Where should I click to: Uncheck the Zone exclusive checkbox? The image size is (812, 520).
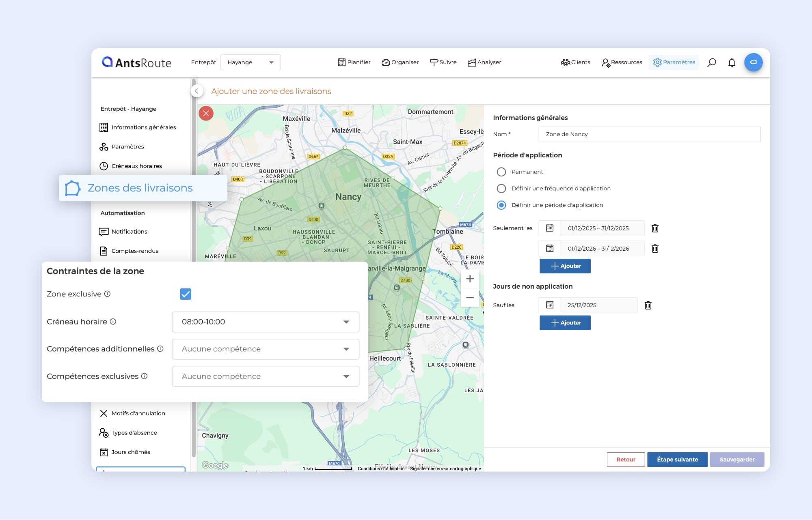coord(186,294)
